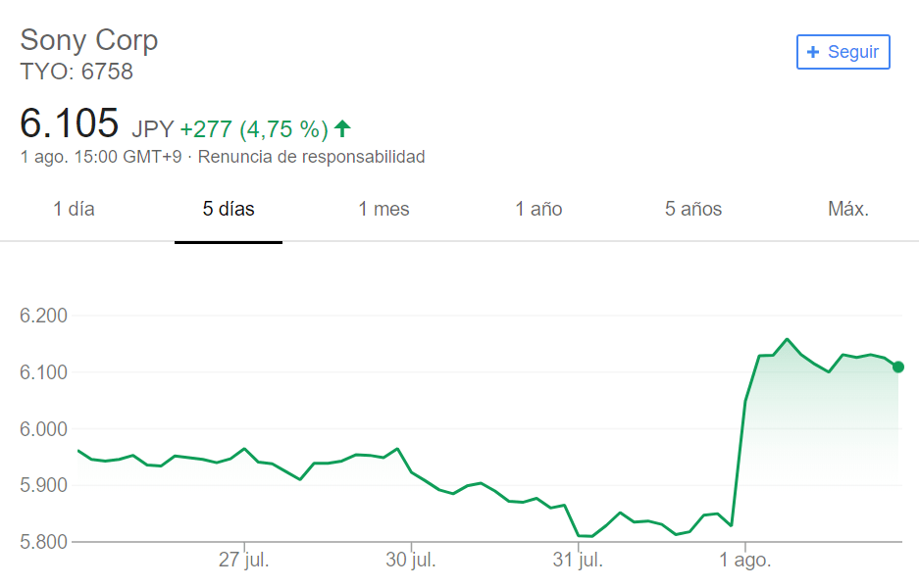
Task: Click the 30 jul. axis label
Action: point(411,560)
